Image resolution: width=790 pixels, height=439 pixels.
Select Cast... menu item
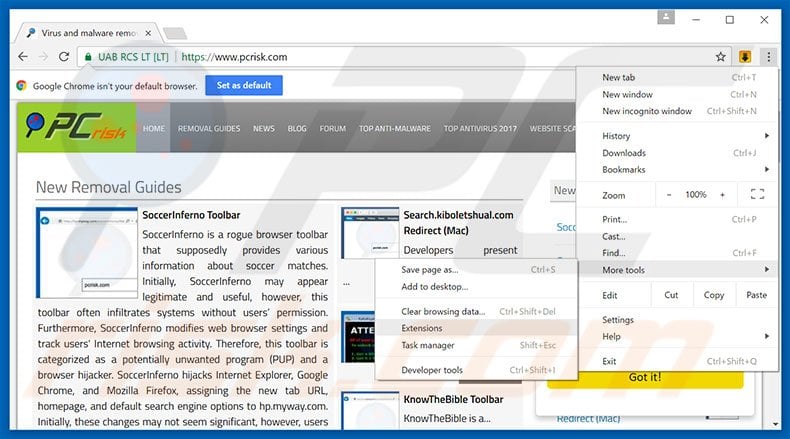pyautogui.click(x=678, y=236)
